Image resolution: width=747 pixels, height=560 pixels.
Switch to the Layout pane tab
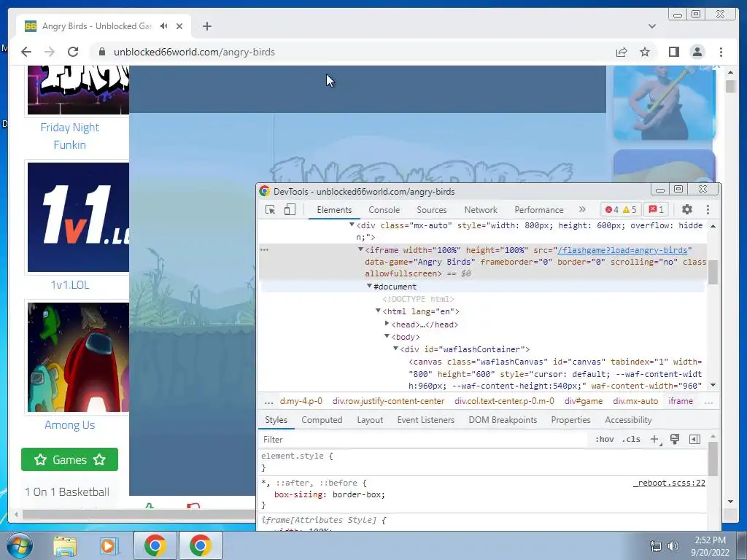coord(370,420)
